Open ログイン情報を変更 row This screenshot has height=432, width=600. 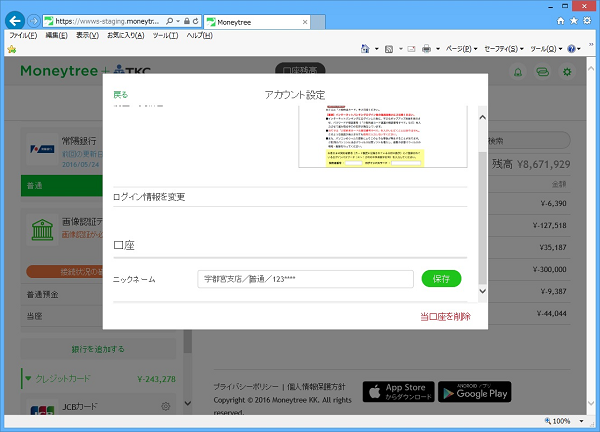click(290, 197)
